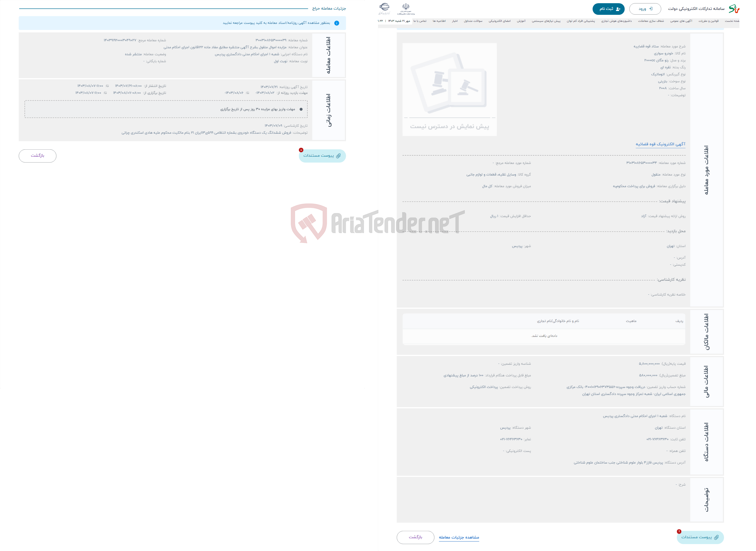Screen dimensions: 756x551
Task: Click the info notification icon on left panel
Action: pos(337,24)
